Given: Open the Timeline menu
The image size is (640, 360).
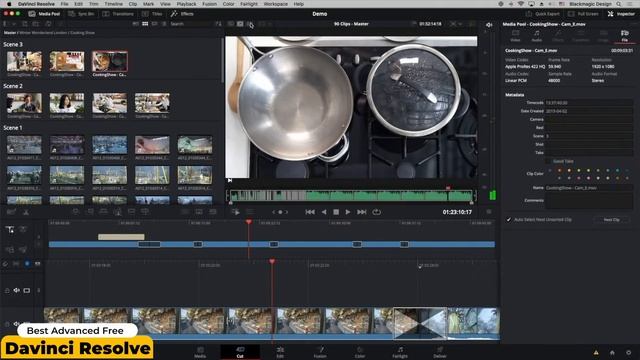Looking at the screenshot, I should tap(113, 4).
